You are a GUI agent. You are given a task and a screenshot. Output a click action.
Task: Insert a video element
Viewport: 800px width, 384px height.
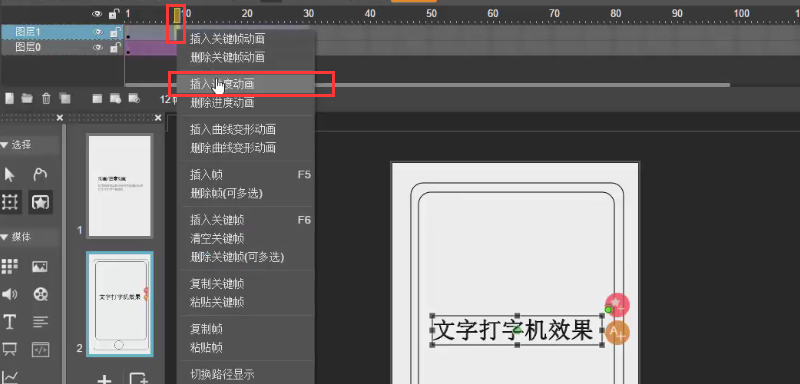40,294
